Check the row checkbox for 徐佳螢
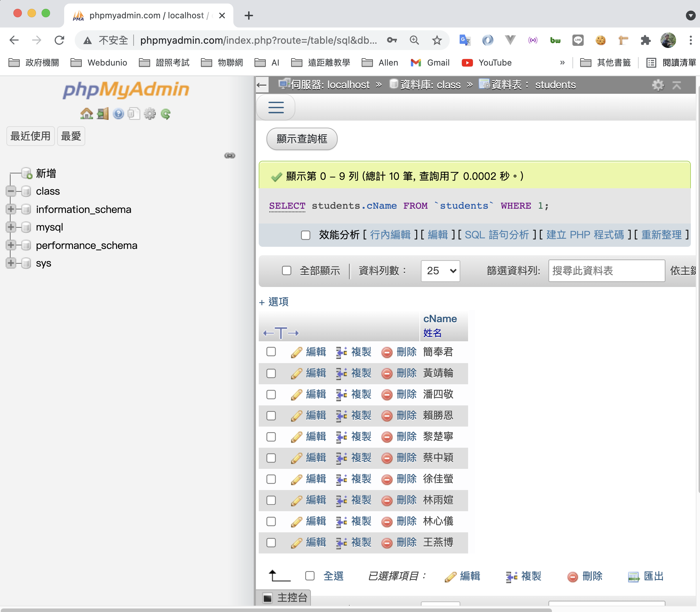 tap(271, 479)
